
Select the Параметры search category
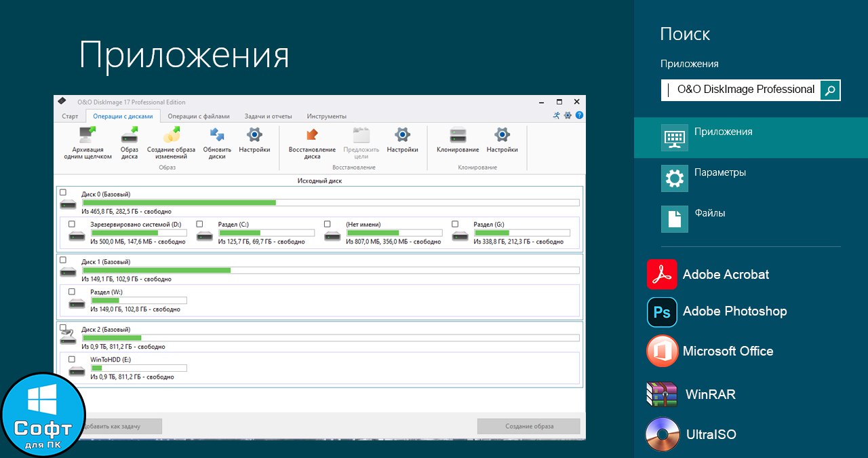click(751, 178)
